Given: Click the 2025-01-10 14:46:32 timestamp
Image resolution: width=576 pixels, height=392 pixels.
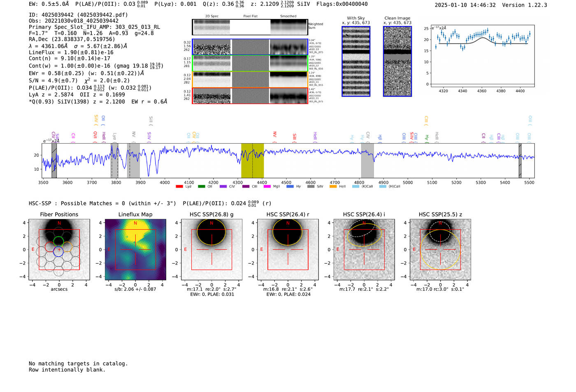Looking at the screenshot, I should (x=465, y=5).
